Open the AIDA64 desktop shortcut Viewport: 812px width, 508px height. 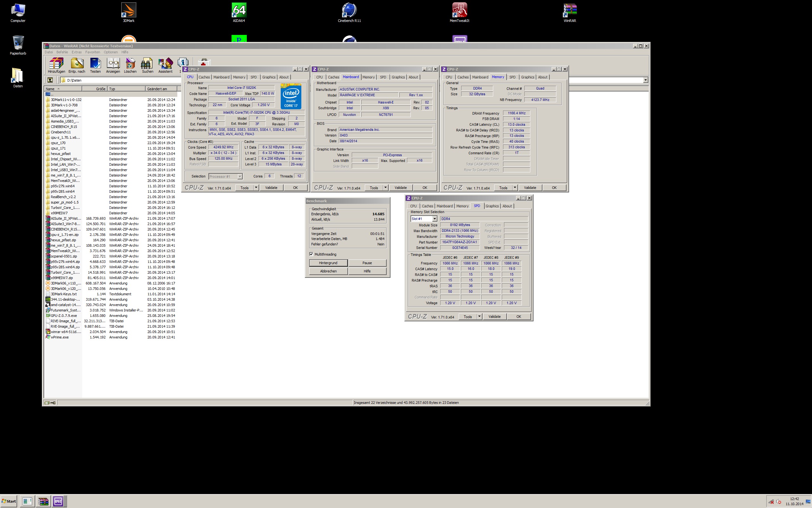(239, 13)
